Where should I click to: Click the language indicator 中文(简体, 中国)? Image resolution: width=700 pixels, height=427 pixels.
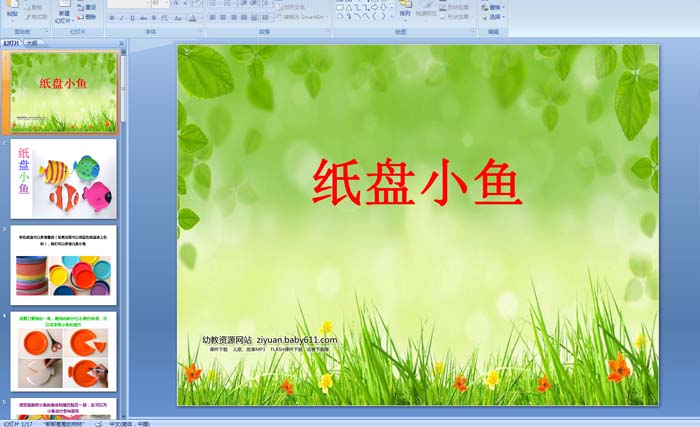(x=129, y=424)
